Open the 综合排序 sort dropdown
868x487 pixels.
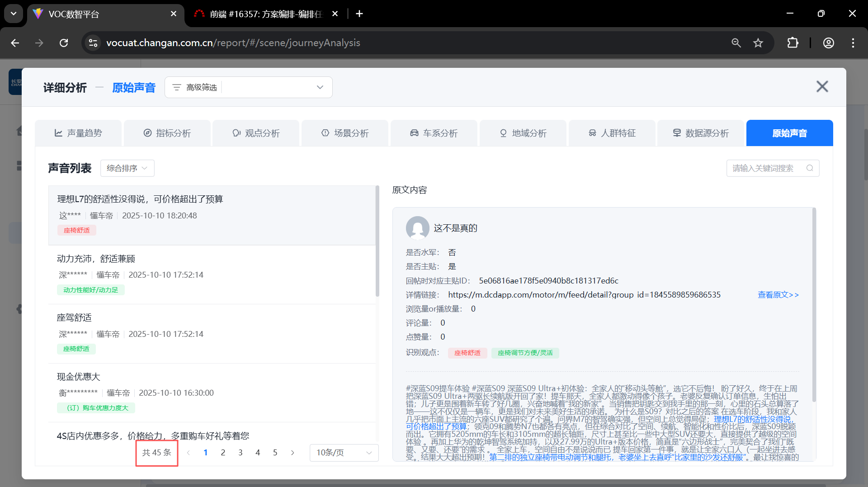point(127,168)
